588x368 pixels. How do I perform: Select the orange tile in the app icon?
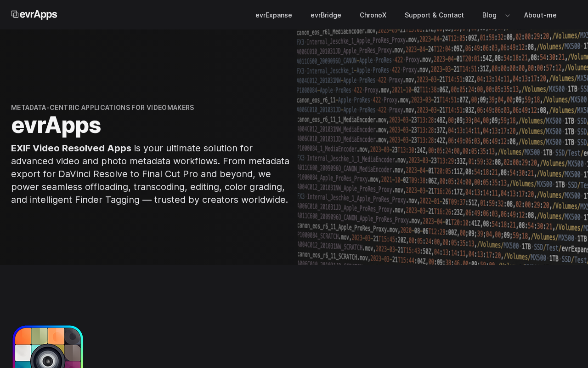pos(23,336)
